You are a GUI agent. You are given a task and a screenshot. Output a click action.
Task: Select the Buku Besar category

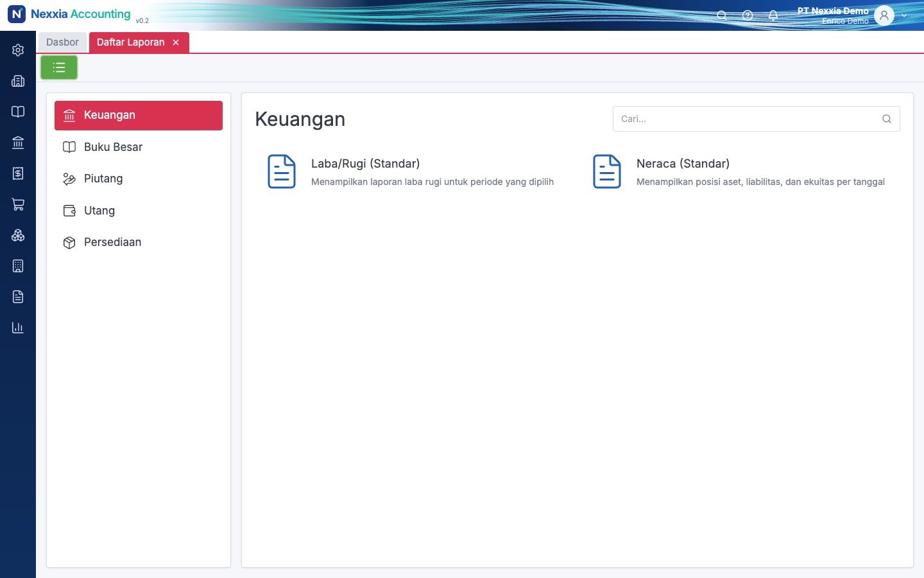(139, 147)
